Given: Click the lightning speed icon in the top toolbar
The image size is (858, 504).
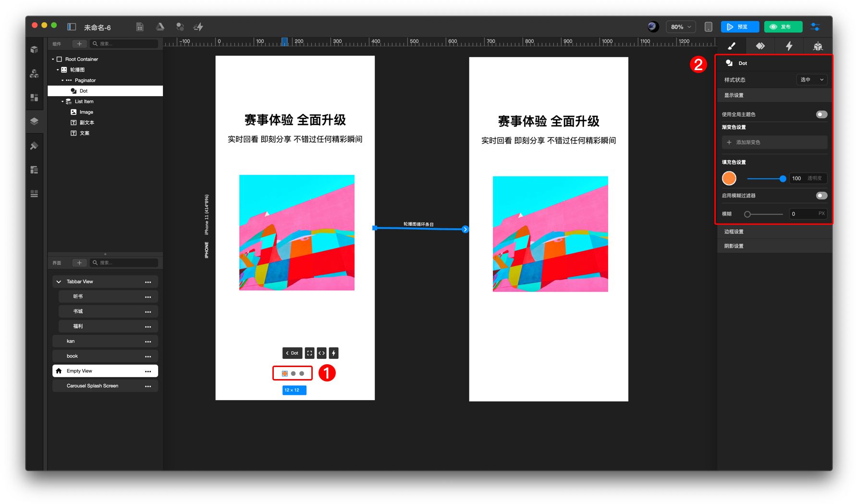Looking at the screenshot, I should pyautogui.click(x=198, y=27).
